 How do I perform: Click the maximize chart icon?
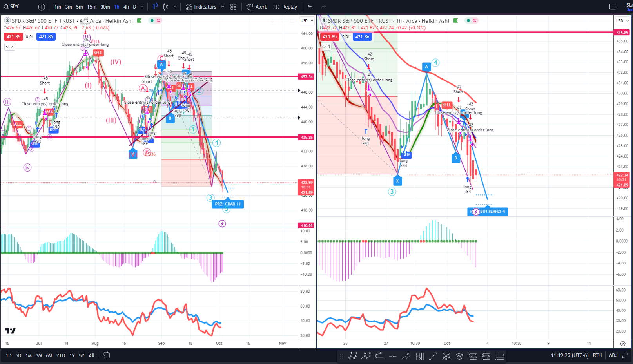(x=625, y=355)
